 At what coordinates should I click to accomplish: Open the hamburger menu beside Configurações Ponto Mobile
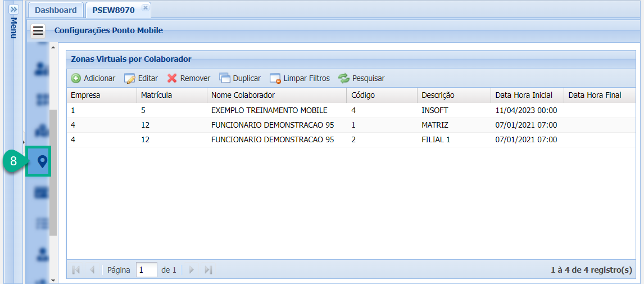pyautogui.click(x=38, y=30)
